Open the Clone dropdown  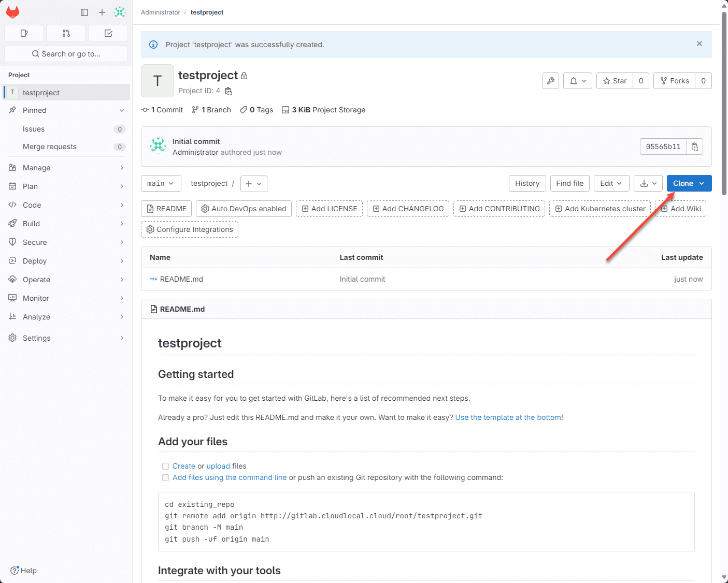[689, 183]
